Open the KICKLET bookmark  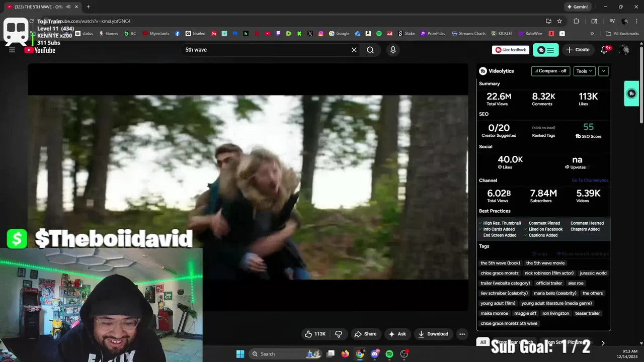502,34
